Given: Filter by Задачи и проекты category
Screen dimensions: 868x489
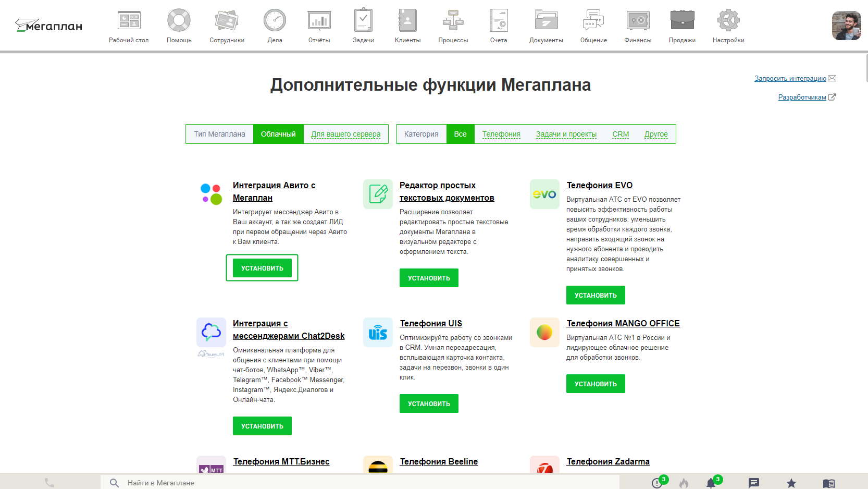Looking at the screenshot, I should 566,134.
